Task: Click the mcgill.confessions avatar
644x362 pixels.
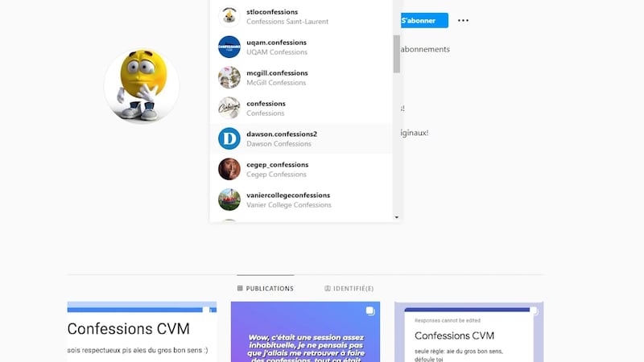Action: pos(229,77)
